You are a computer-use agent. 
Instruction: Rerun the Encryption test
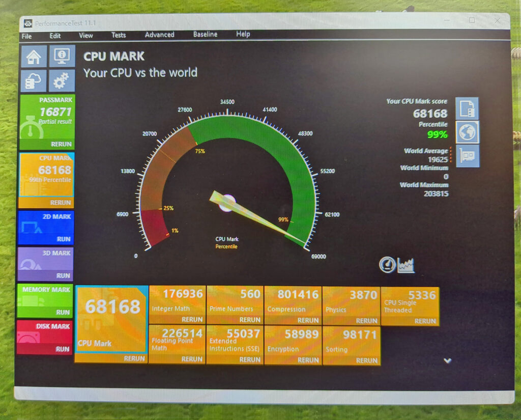point(308,360)
